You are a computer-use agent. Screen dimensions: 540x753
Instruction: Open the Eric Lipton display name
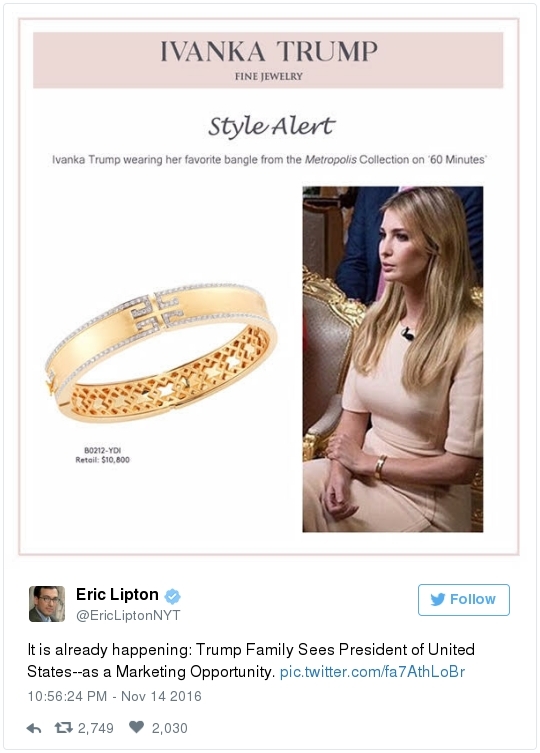click(117, 595)
